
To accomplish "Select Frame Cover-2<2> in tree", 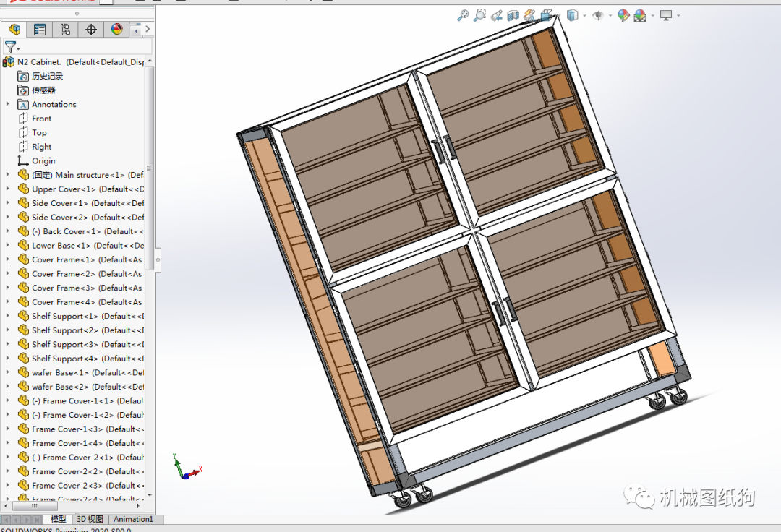I will [x=88, y=471].
